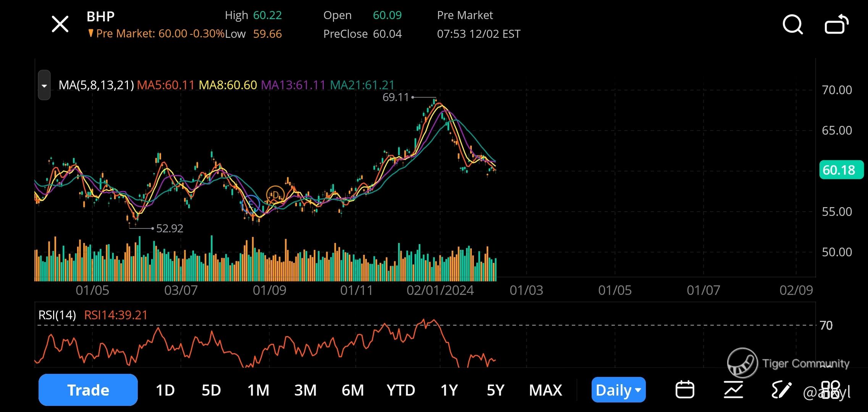Expand the MA indicator dropdown arrow
This screenshot has height=412, width=868.
click(44, 85)
